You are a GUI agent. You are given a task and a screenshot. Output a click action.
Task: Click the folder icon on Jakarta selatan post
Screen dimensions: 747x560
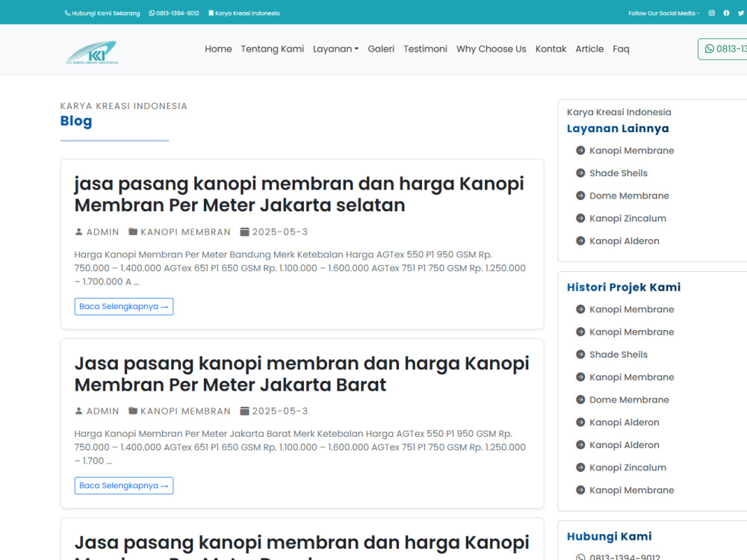point(133,232)
